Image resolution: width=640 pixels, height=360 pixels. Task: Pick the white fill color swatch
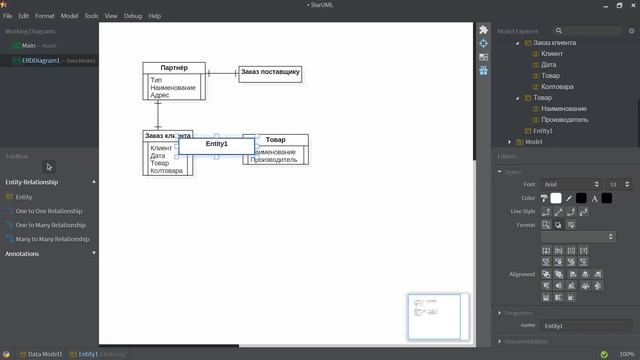coord(556,198)
